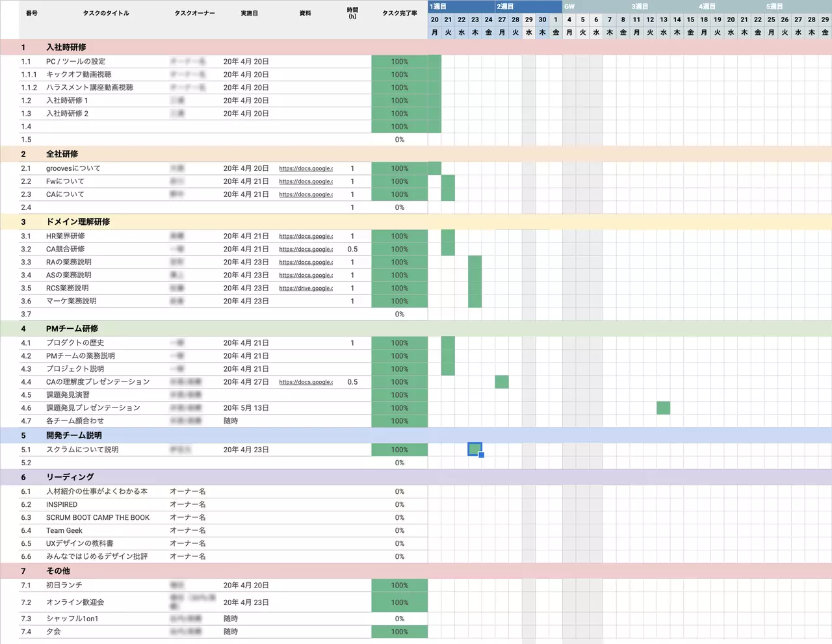Image resolution: width=832 pixels, height=644 pixels.
Task: Open the document link for HR業界研修
Action: (306, 236)
